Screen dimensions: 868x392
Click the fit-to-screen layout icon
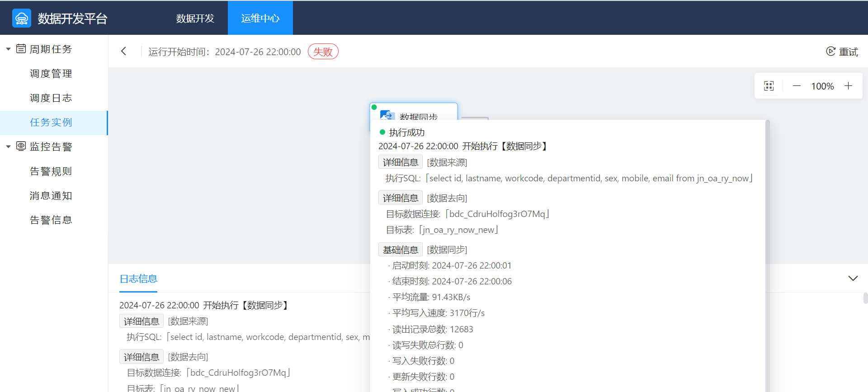(769, 86)
